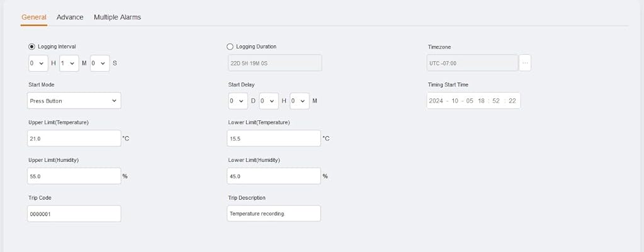
Task: Expand the Logging Interval minutes dropdown
Action: 69,63
